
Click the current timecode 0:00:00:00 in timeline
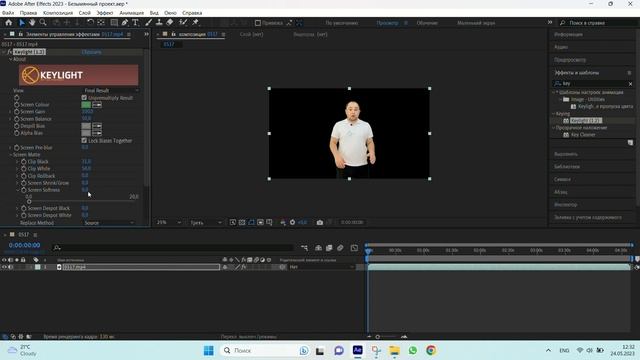click(x=24, y=245)
